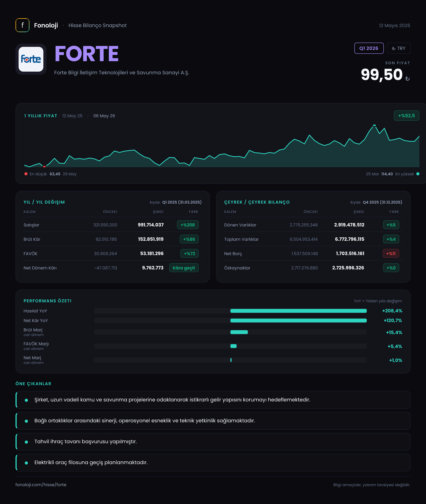426x504 pixels.
Task: Click the +15,4% Brüt Marj value
Action: pyautogui.click(x=394, y=332)
